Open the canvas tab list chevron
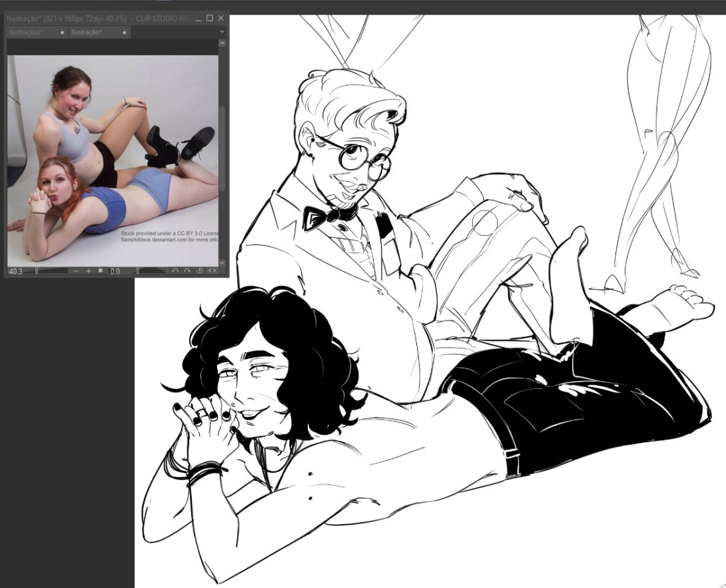This screenshot has width=726, height=588. pos(222,32)
